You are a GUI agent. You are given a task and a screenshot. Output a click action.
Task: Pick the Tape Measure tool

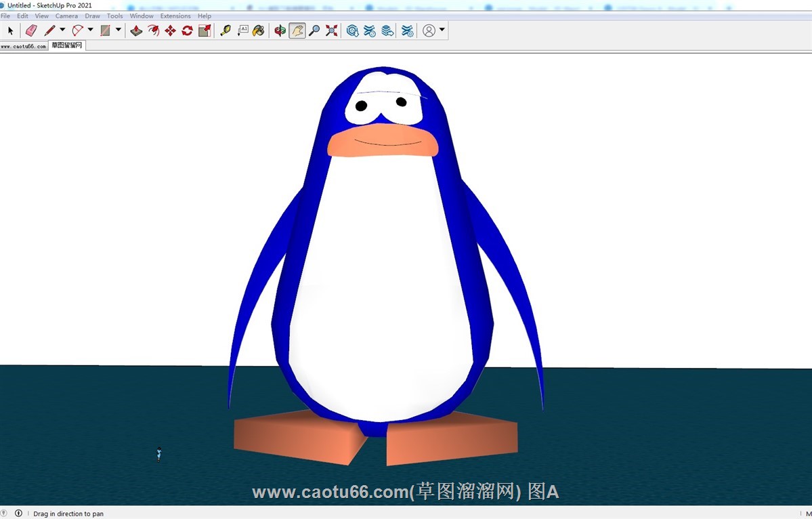(x=226, y=30)
